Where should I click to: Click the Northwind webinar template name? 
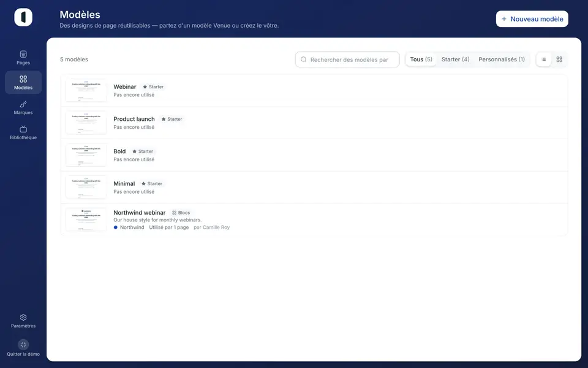click(x=140, y=213)
